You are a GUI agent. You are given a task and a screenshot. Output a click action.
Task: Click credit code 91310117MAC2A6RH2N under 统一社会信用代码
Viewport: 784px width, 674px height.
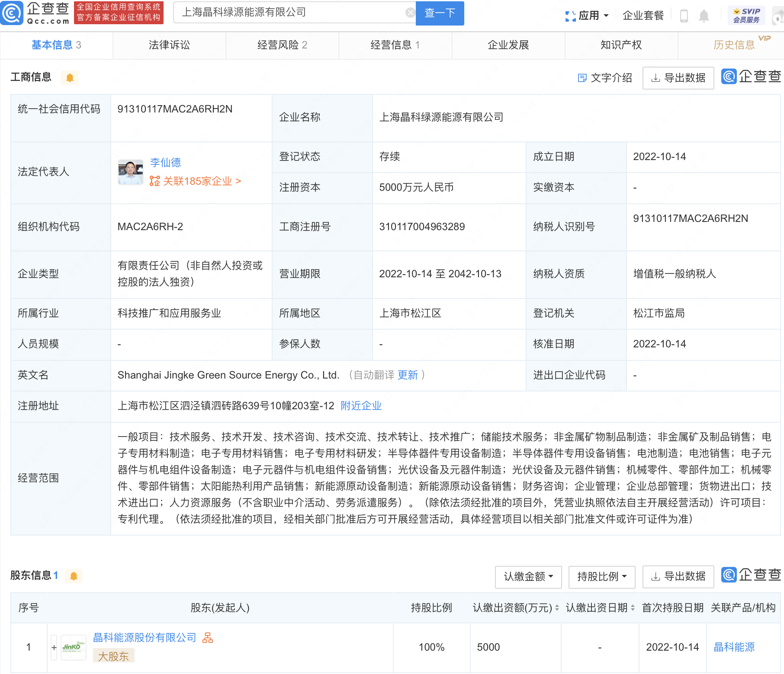point(175,109)
